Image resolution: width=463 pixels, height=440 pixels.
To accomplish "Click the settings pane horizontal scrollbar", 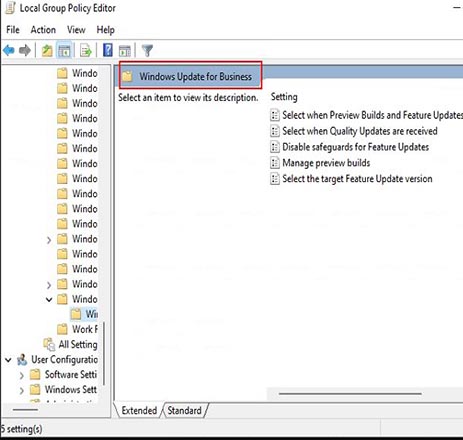I will pos(350,394).
